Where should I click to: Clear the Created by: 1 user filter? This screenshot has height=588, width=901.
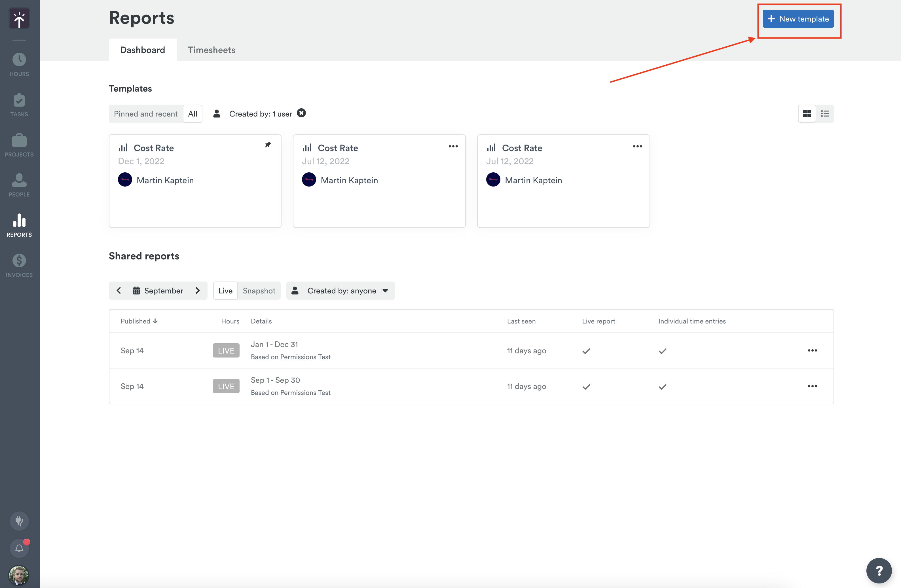tap(301, 113)
